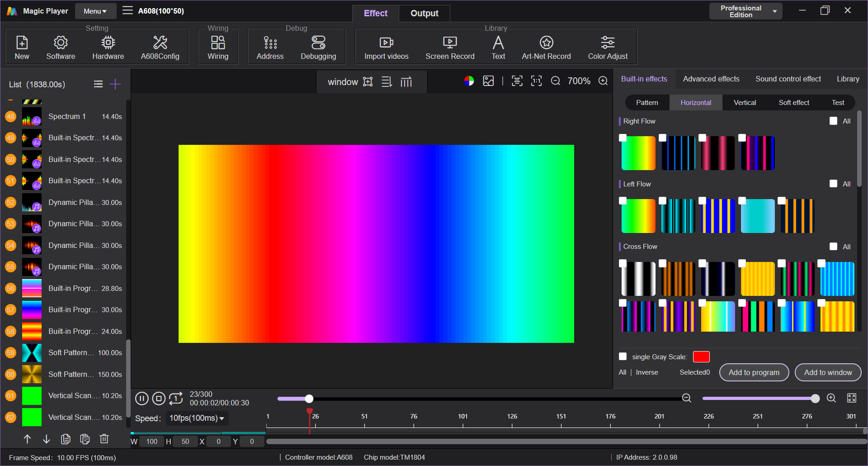The image size is (868, 466).
Task: Click the Screen Record icon
Action: 450,43
